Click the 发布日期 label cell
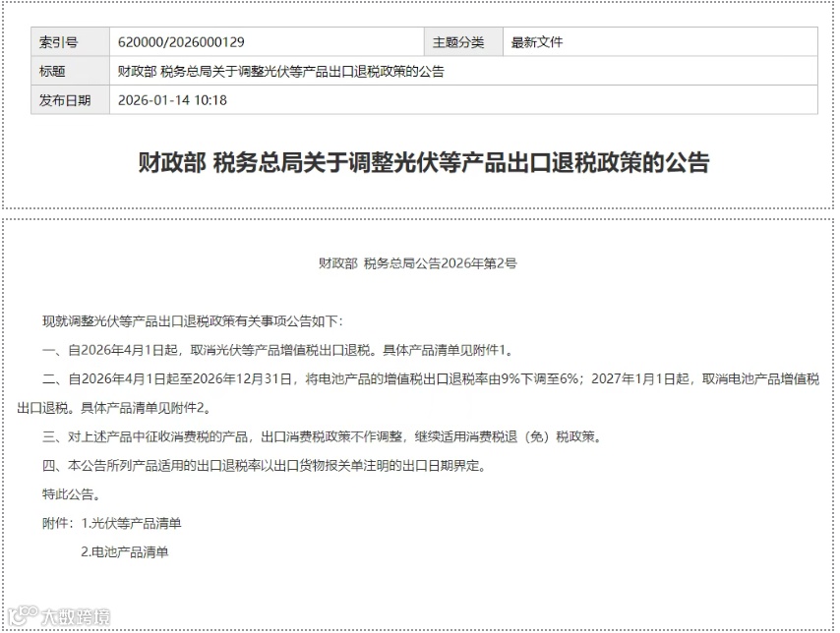 [70, 99]
